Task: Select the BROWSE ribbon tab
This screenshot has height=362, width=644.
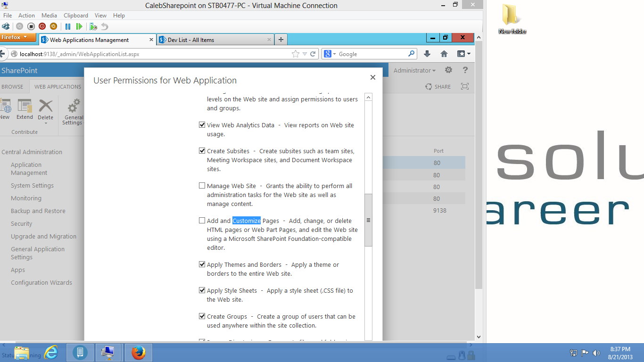Action: click(x=12, y=86)
